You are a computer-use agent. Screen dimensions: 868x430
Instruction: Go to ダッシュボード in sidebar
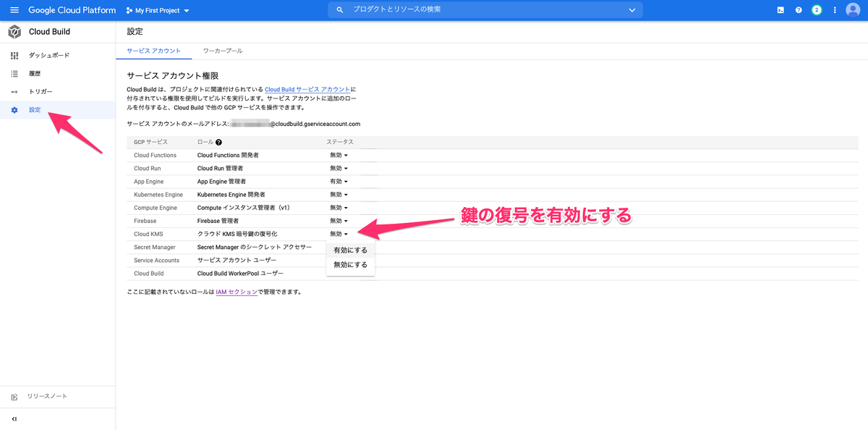click(x=49, y=55)
